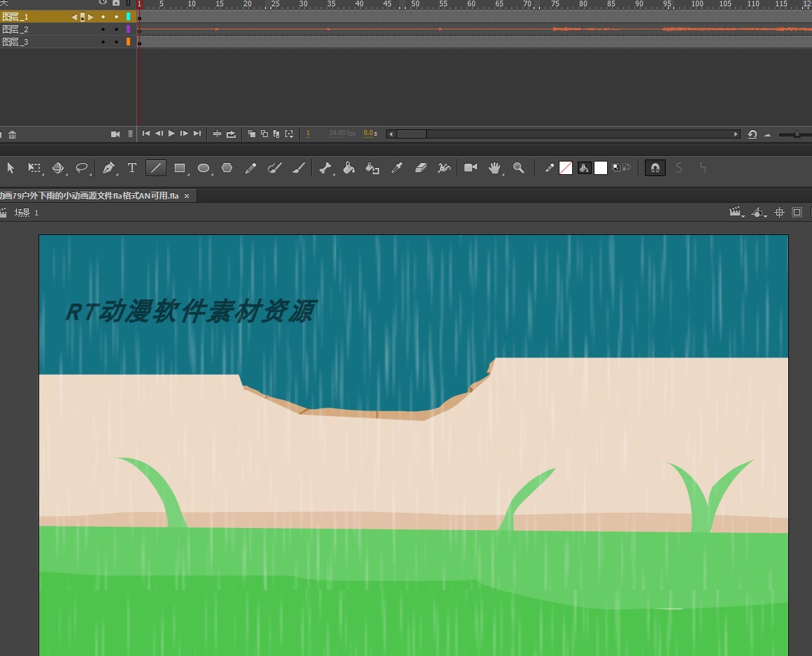Select the Brush tool
This screenshot has width=812, height=656.
tap(299, 168)
